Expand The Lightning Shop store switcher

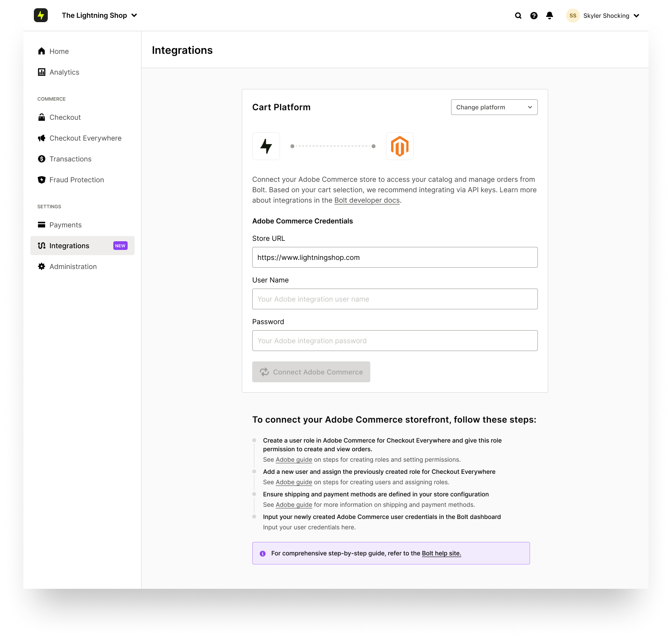pyautogui.click(x=99, y=15)
